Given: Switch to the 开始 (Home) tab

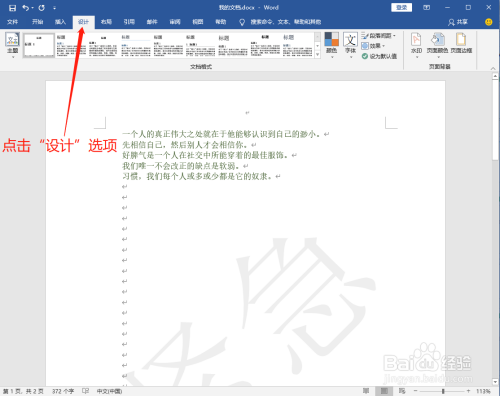Looking at the screenshot, I should pos(37,22).
